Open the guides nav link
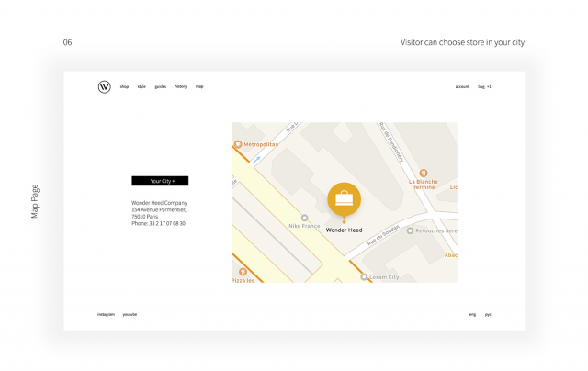588x371 pixels. [x=161, y=86]
